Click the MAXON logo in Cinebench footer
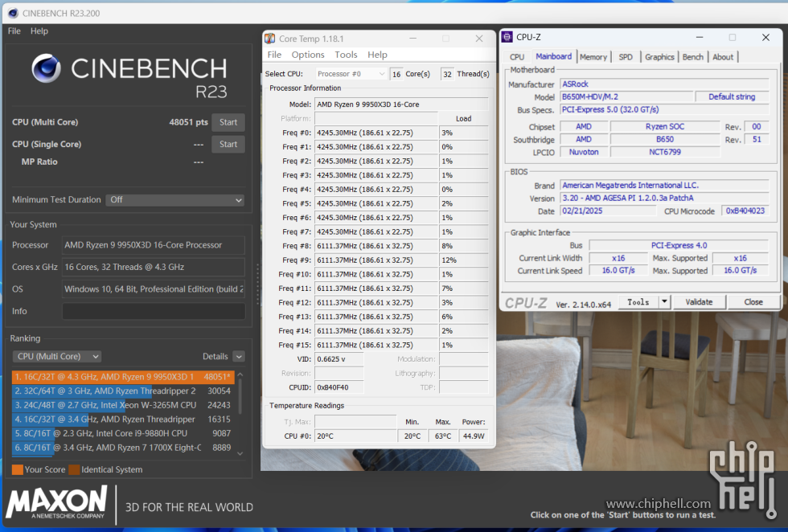Image resolution: width=788 pixels, height=532 pixels. (56, 502)
